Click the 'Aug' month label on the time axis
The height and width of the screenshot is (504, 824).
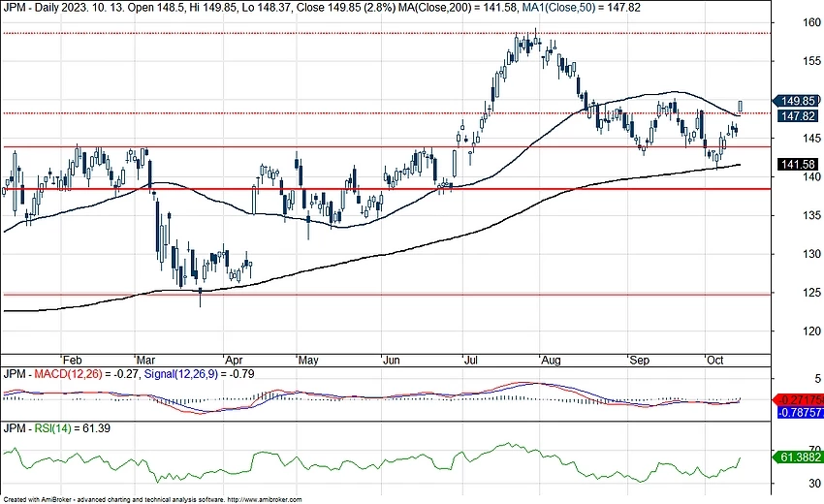click(551, 360)
